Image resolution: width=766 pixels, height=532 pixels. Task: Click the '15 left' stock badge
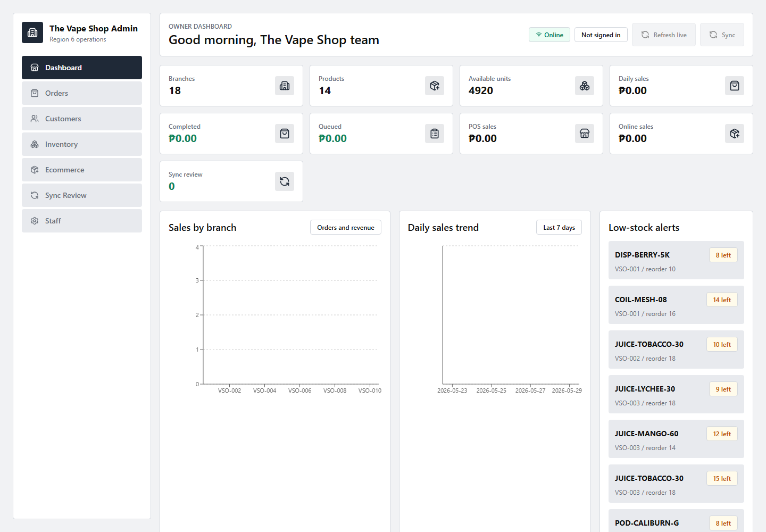722,478
